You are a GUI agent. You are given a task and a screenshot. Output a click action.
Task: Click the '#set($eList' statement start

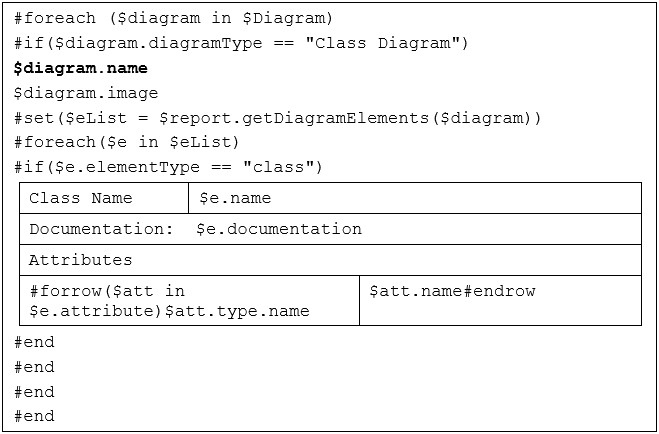[60, 118]
